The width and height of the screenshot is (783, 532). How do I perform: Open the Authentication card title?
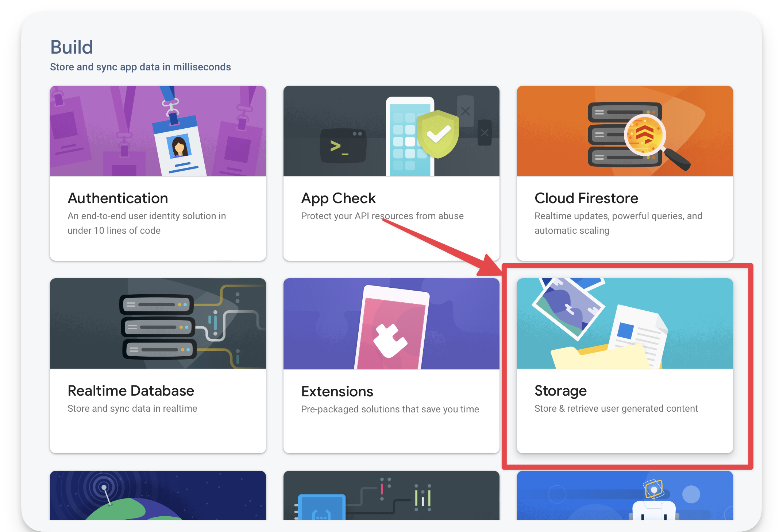pyautogui.click(x=118, y=198)
